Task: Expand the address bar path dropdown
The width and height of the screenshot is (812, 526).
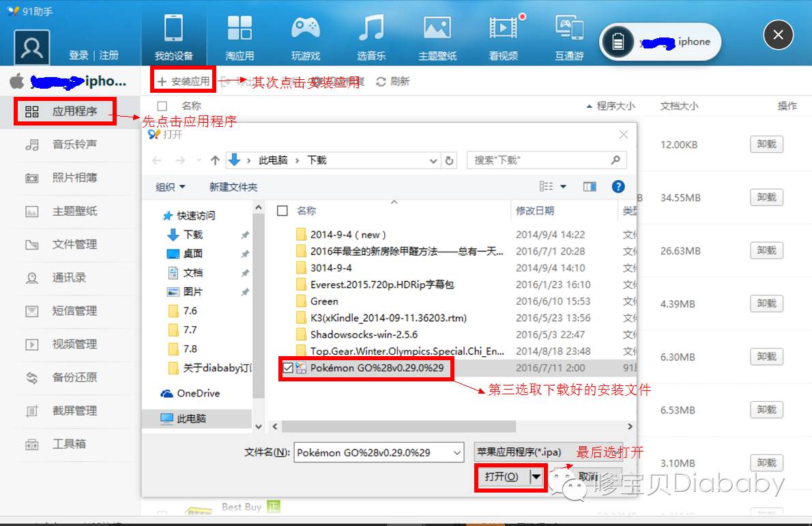Action: coord(433,160)
